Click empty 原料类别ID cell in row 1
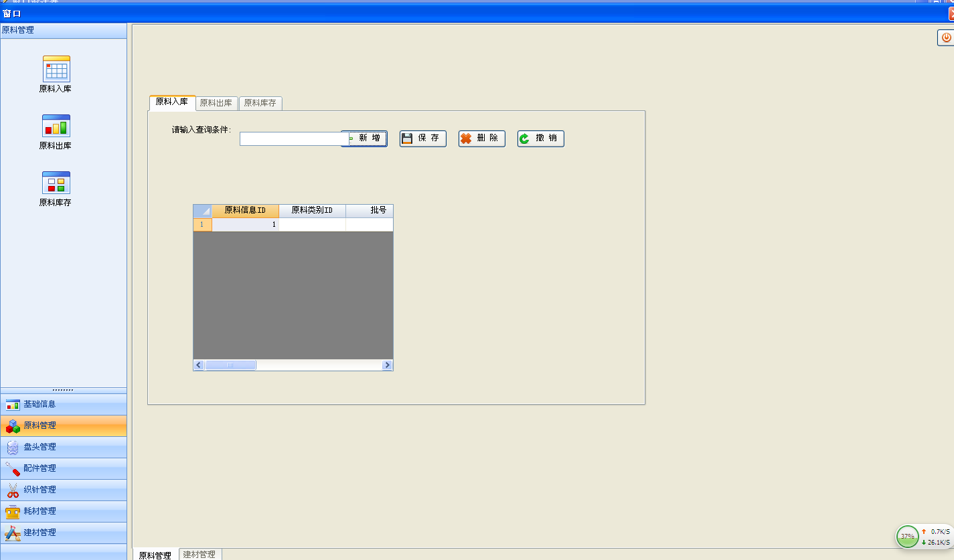Image resolution: width=954 pixels, height=560 pixels. pyautogui.click(x=312, y=225)
